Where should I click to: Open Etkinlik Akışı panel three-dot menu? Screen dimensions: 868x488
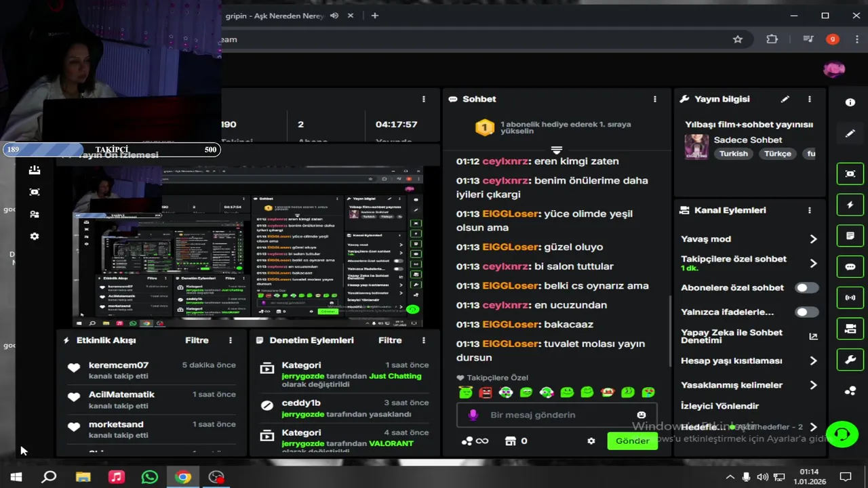(230, 340)
